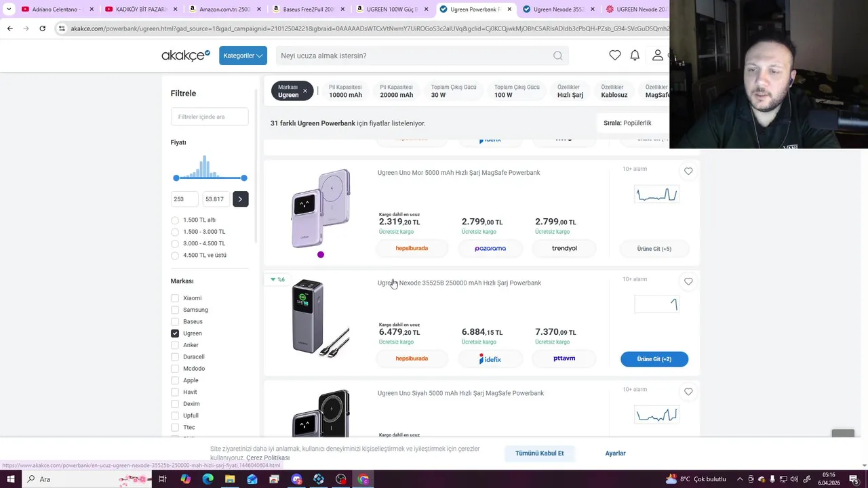Open Microsoft Edge from taskbar
Viewport: 868px width, 488px height.
208,479
